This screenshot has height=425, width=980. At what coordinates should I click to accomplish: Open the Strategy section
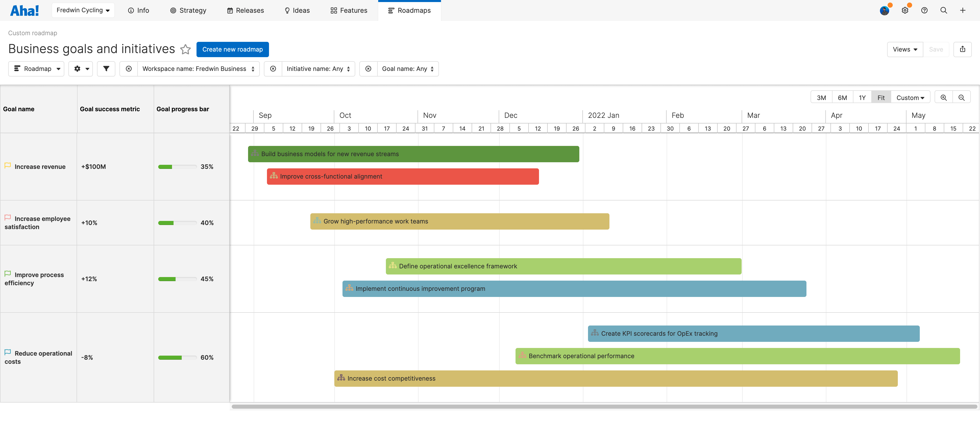pos(188,10)
